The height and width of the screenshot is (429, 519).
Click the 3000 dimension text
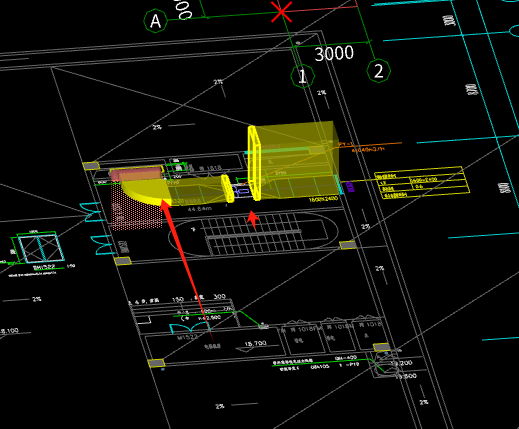(x=334, y=53)
